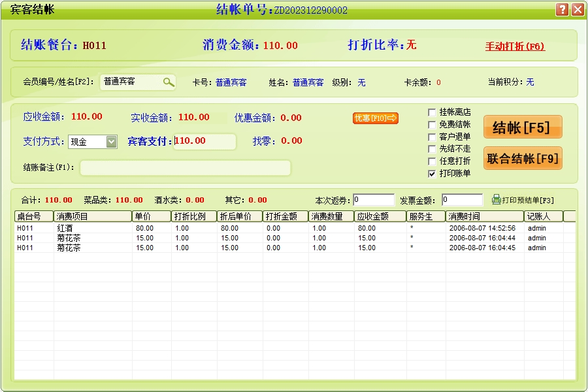588x392 pixels.
Task: Click the help question mark icon
Action: (x=562, y=10)
